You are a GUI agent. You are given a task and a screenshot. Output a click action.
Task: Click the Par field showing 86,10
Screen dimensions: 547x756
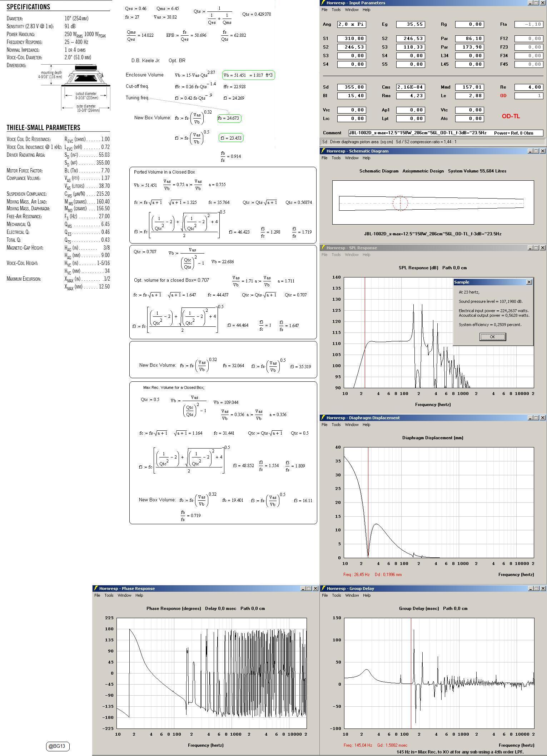(469, 39)
